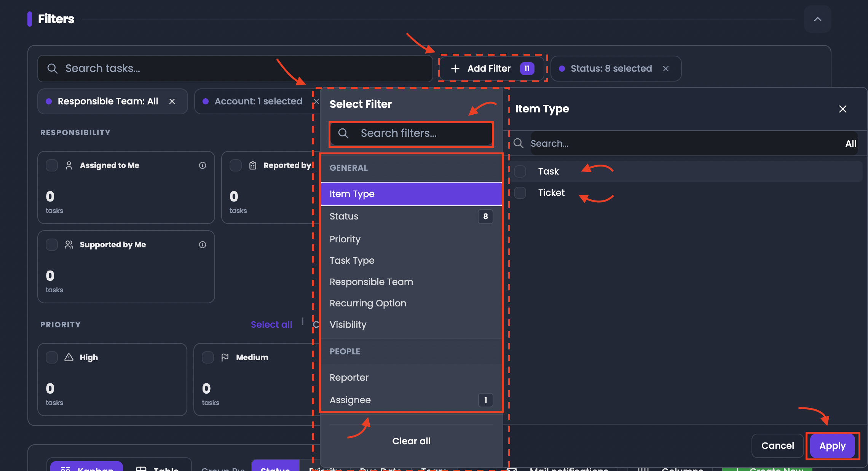Collapse the Filters section chevron

[x=817, y=19]
